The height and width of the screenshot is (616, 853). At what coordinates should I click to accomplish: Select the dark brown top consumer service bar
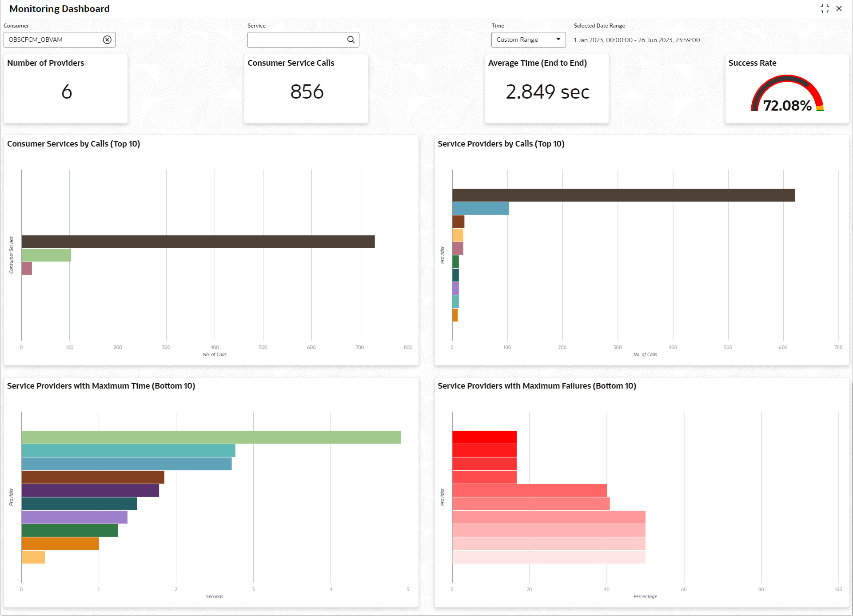[x=198, y=242]
